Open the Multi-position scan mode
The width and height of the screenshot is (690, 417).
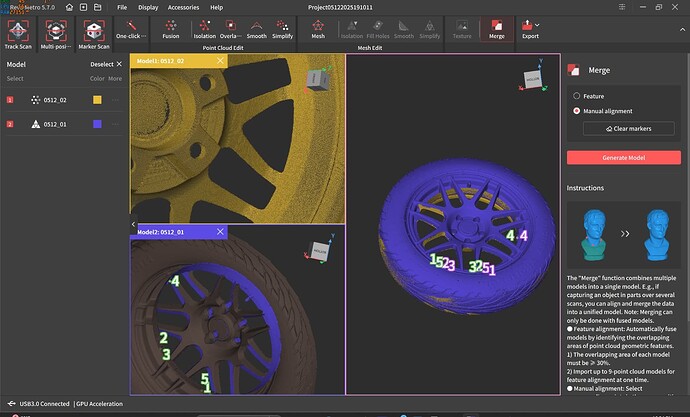(56, 34)
